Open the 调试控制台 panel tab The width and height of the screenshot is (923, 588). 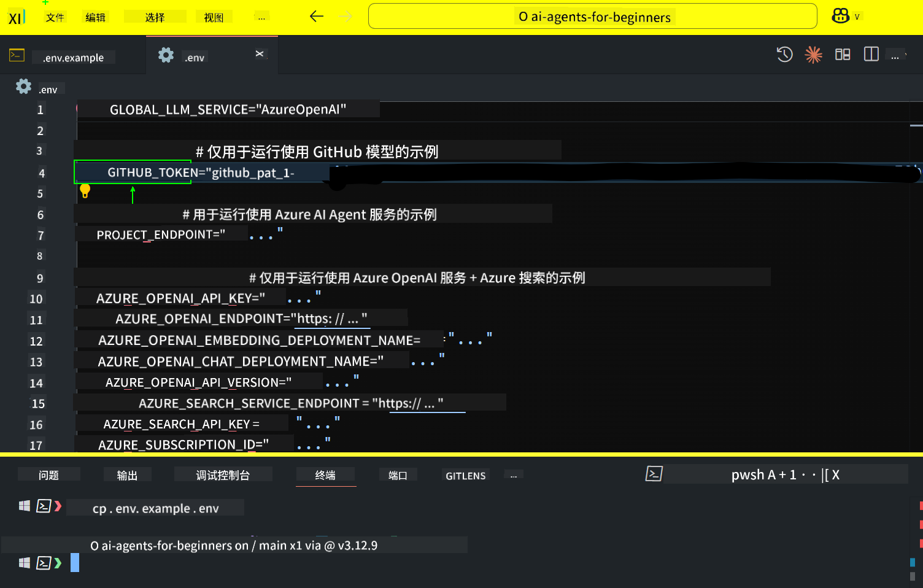pyautogui.click(x=223, y=475)
